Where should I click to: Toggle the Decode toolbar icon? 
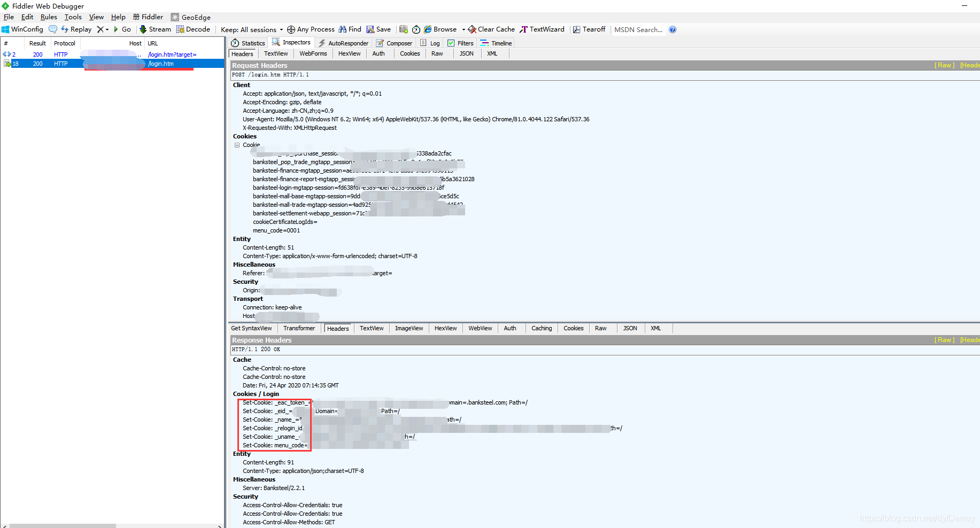click(180, 29)
